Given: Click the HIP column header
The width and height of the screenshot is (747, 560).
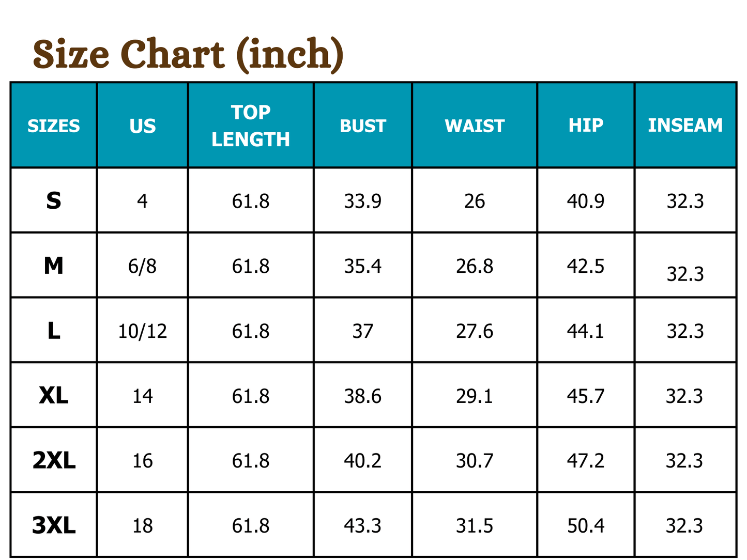Looking at the screenshot, I should 586,126.
